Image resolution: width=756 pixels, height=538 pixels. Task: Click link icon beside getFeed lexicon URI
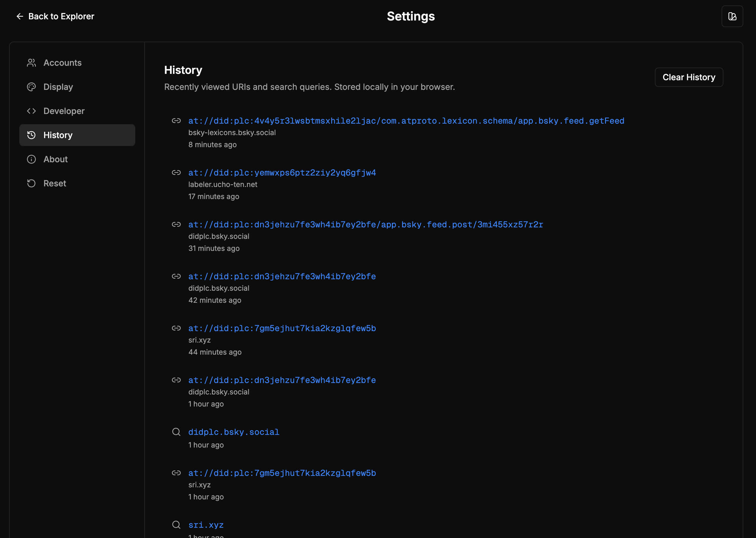tap(176, 121)
